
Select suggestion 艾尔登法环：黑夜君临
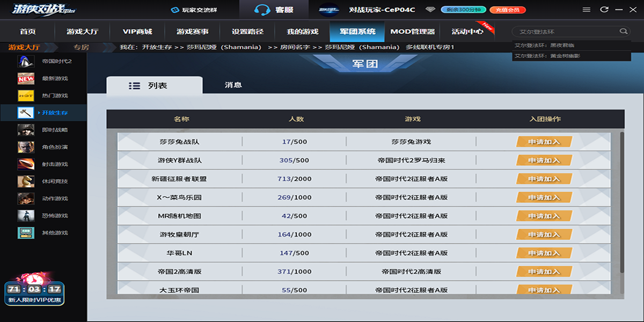coord(571,45)
